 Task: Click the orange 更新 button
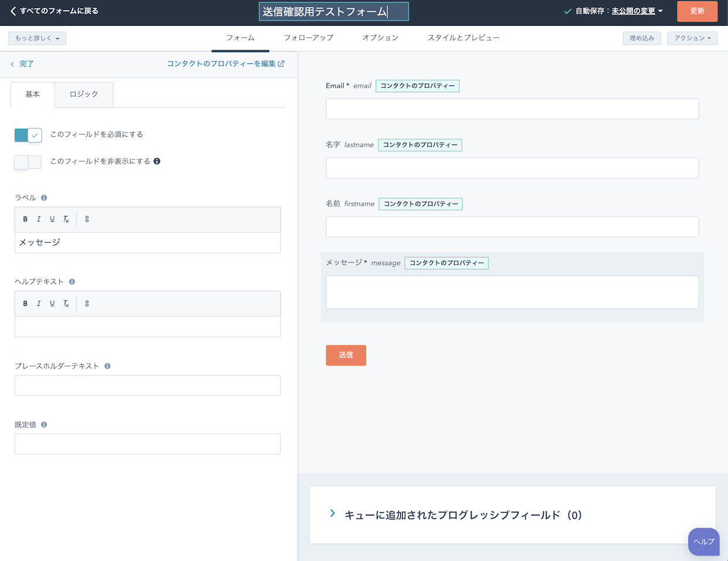696,11
